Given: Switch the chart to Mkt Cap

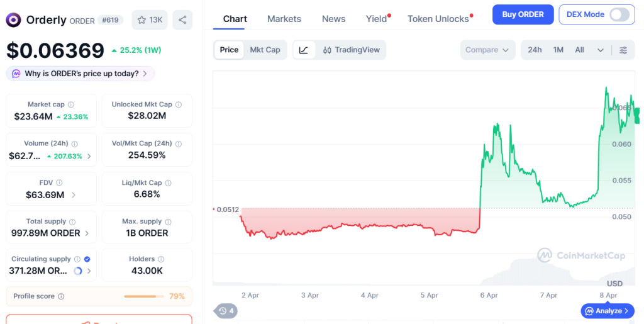Looking at the screenshot, I should (x=265, y=50).
